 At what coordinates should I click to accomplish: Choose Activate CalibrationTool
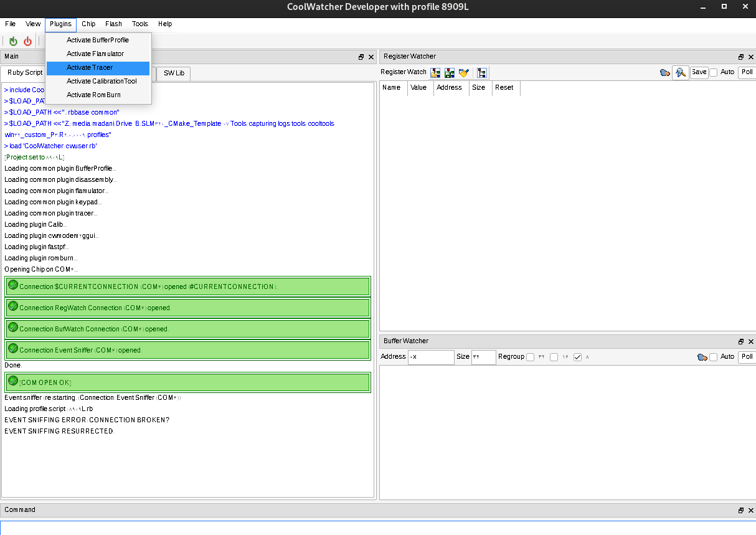(98, 81)
